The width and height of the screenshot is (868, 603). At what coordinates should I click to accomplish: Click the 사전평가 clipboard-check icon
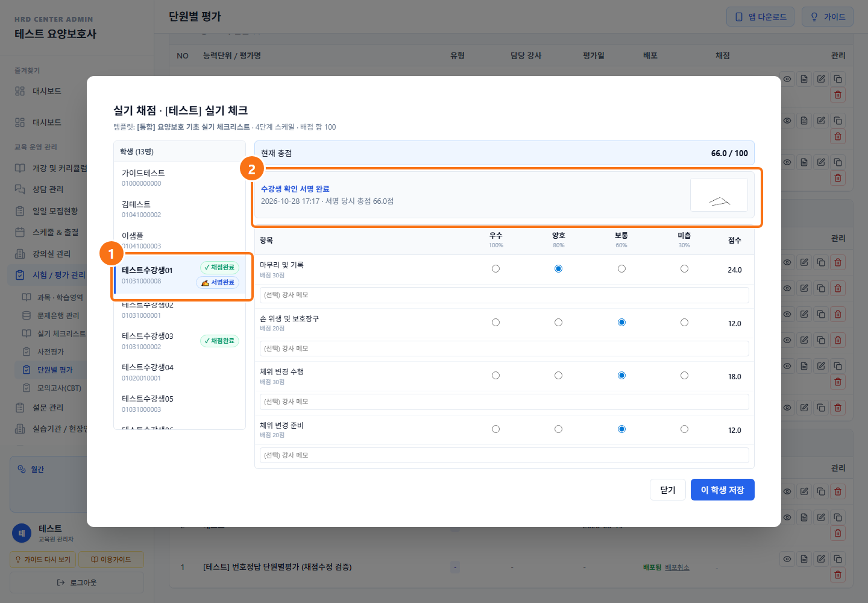click(27, 352)
